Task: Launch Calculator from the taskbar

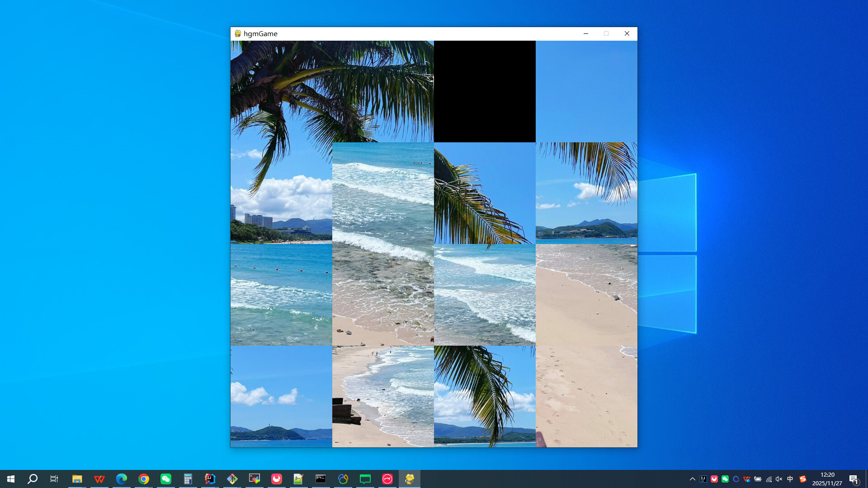Action: pyautogui.click(x=188, y=479)
